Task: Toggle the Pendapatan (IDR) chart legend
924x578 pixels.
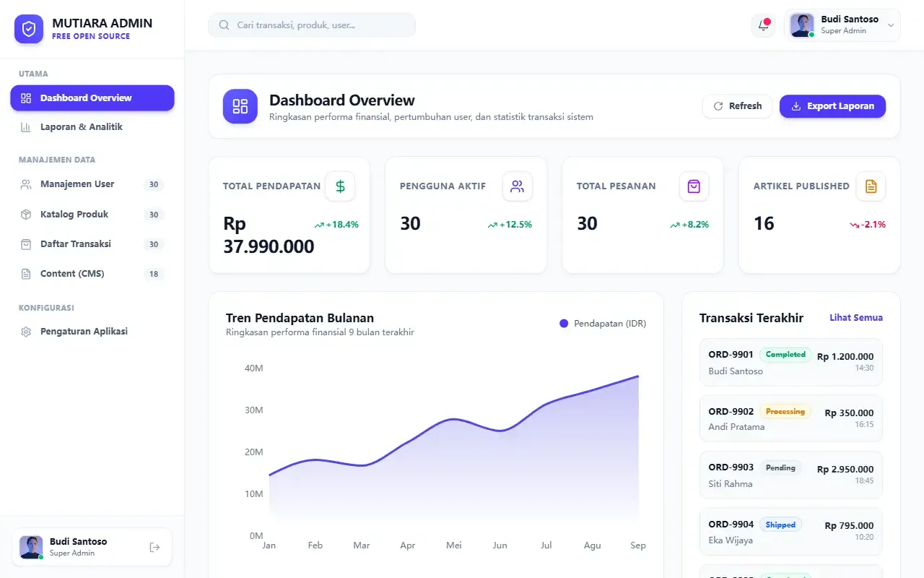Action: coord(603,324)
